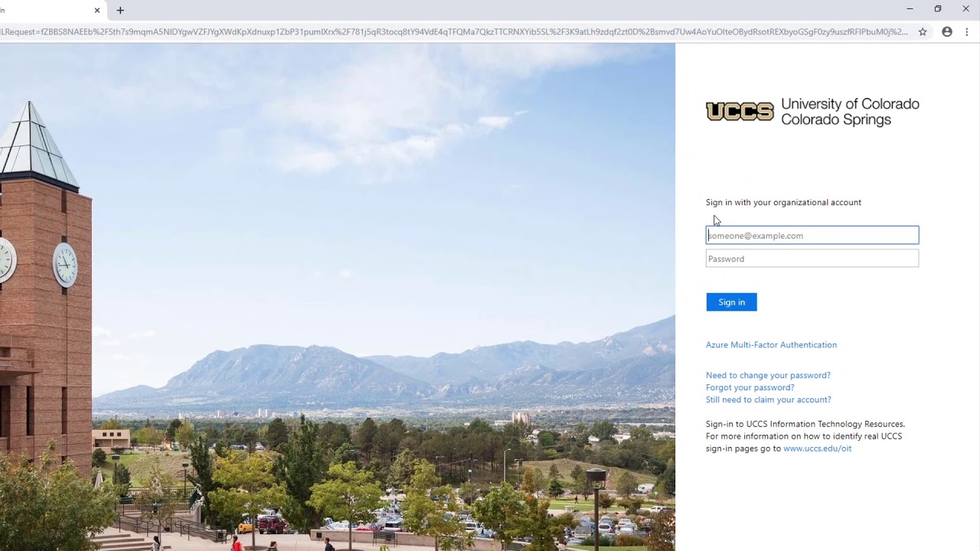980x551 pixels.
Task: Follow the Need to change your password link
Action: [768, 375]
